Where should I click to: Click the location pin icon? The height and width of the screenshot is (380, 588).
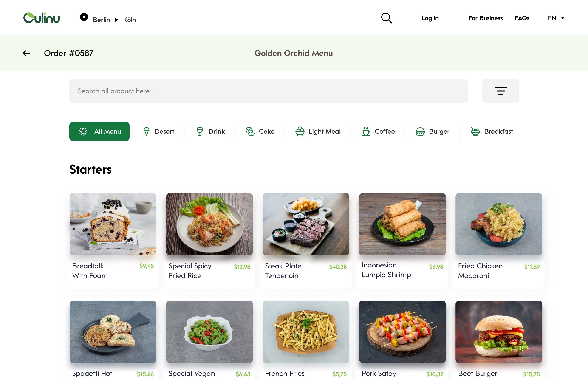click(84, 17)
